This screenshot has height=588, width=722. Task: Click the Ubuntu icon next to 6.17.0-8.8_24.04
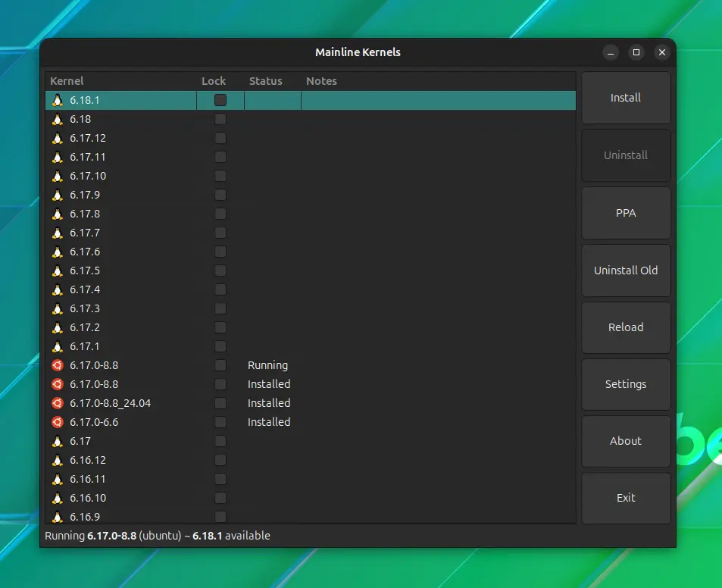coord(58,402)
